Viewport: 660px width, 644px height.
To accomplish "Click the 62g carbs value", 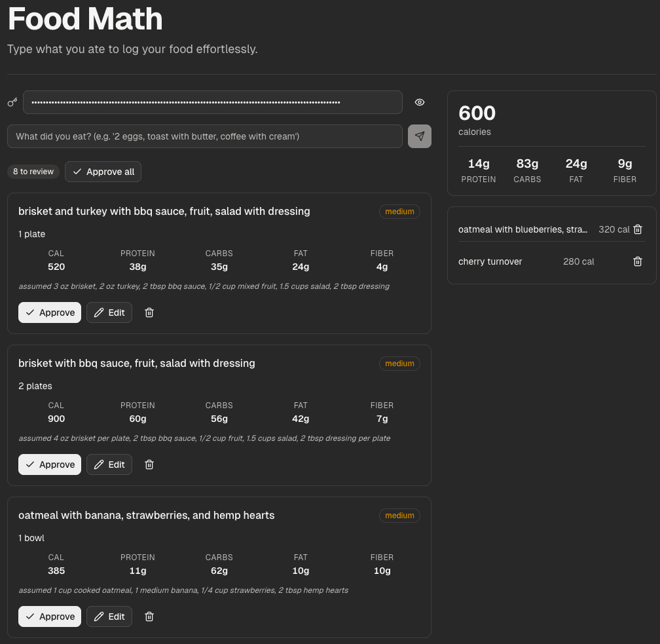I will point(219,571).
